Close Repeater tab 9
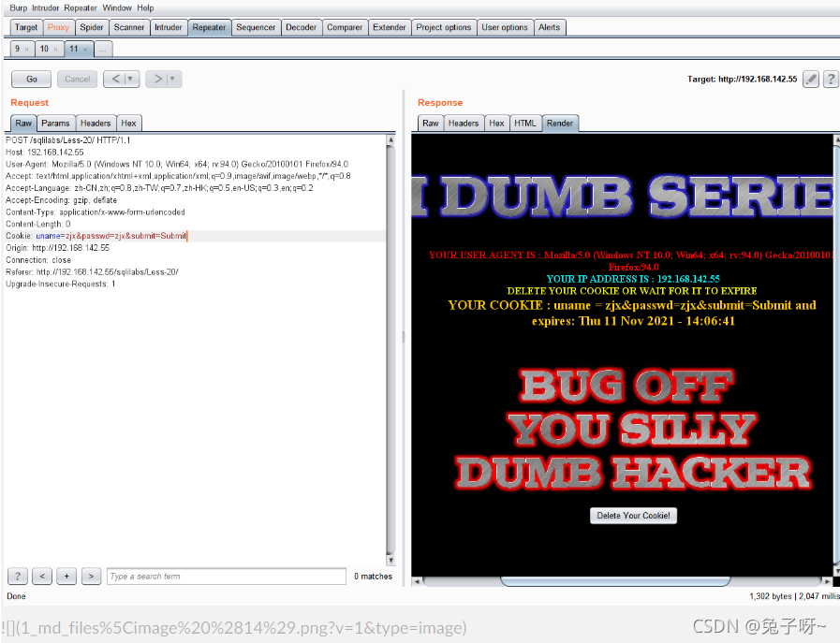Screen dimensions: 840x643 click(26, 50)
